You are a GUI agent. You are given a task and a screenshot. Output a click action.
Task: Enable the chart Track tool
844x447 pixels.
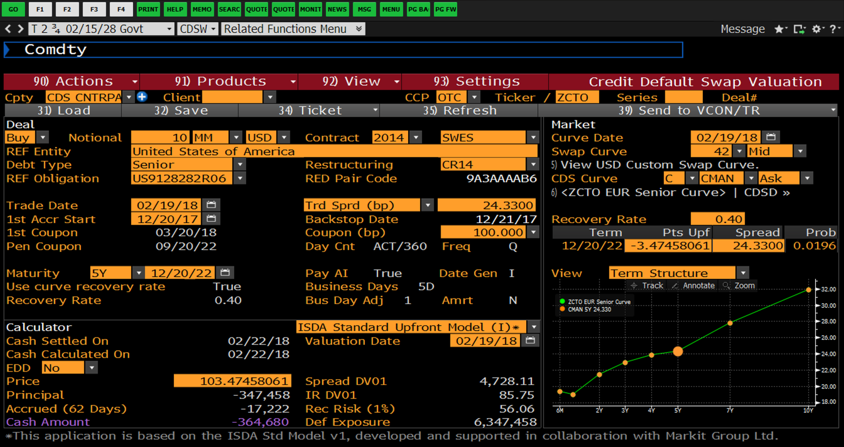click(647, 286)
